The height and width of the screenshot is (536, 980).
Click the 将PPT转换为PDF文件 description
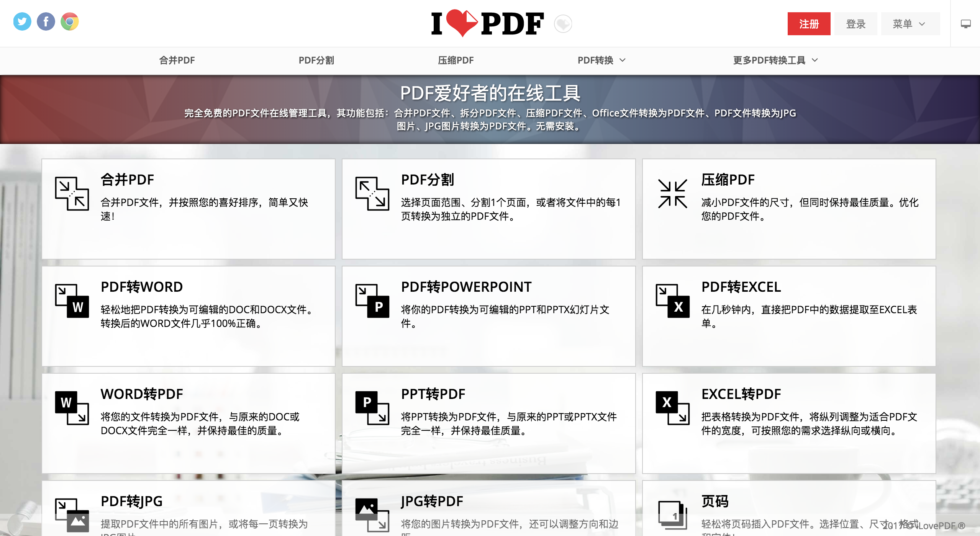click(x=509, y=423)
